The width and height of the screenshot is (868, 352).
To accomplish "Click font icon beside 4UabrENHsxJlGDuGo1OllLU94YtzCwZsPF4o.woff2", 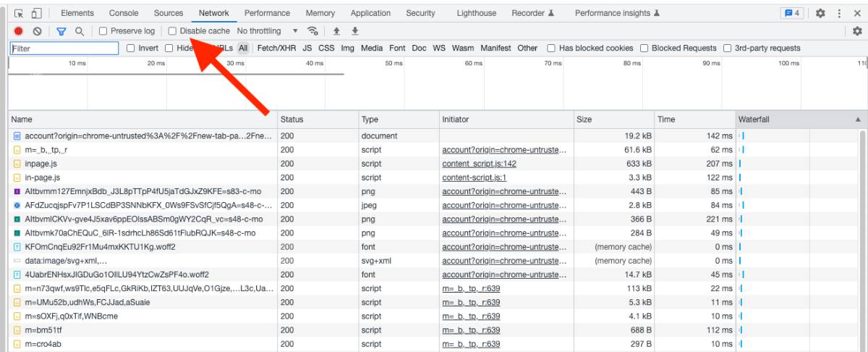I will (x=17, y=275).
